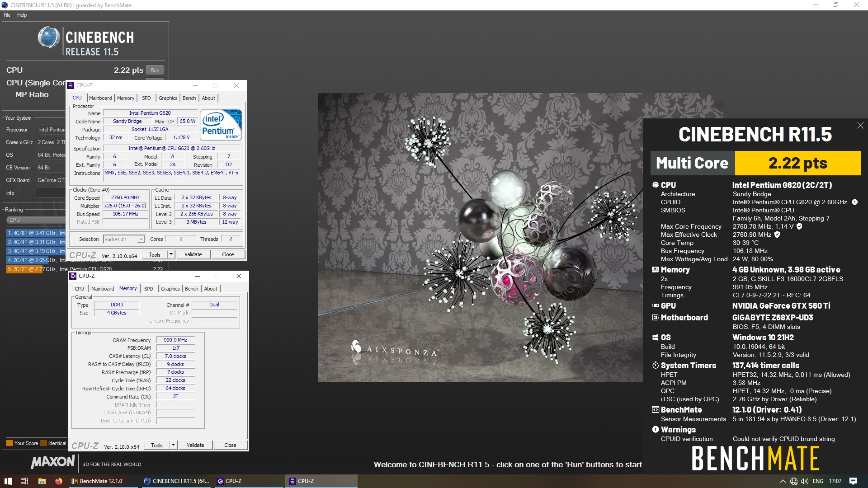Click the Warnings exclamation icon

pyautogui.click(x=656, y=429)
